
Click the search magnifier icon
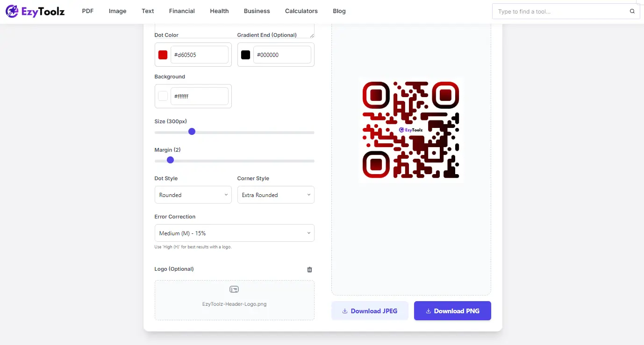click(x=632, y=11)
